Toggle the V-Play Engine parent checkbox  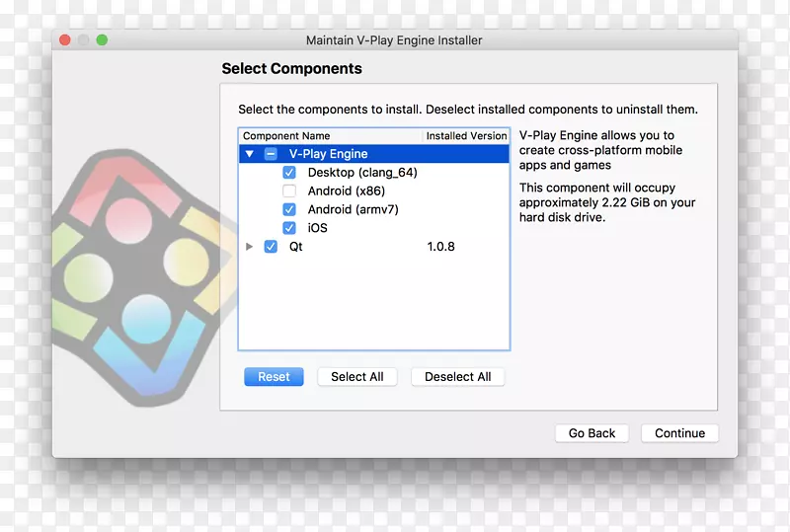coord(271,154)
